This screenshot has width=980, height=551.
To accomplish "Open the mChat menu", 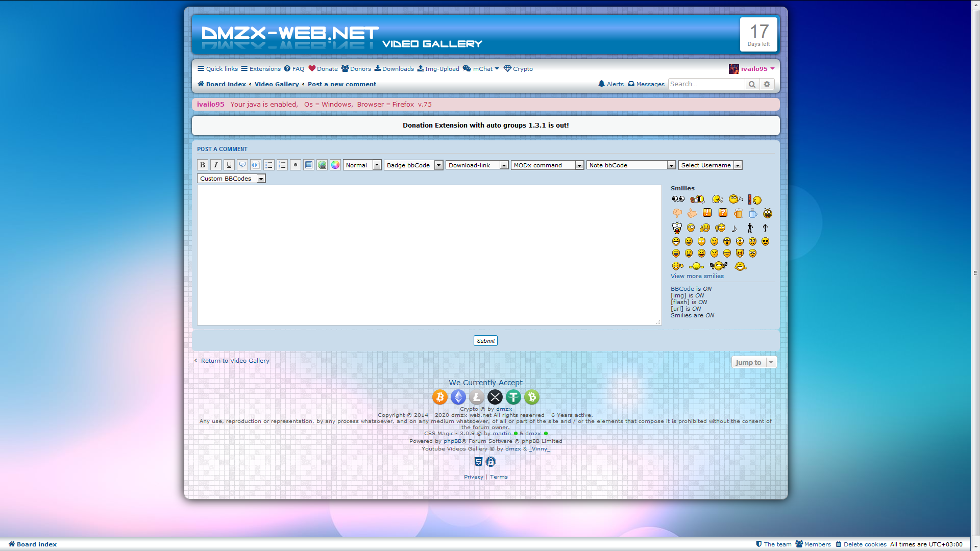I will 481,69.
